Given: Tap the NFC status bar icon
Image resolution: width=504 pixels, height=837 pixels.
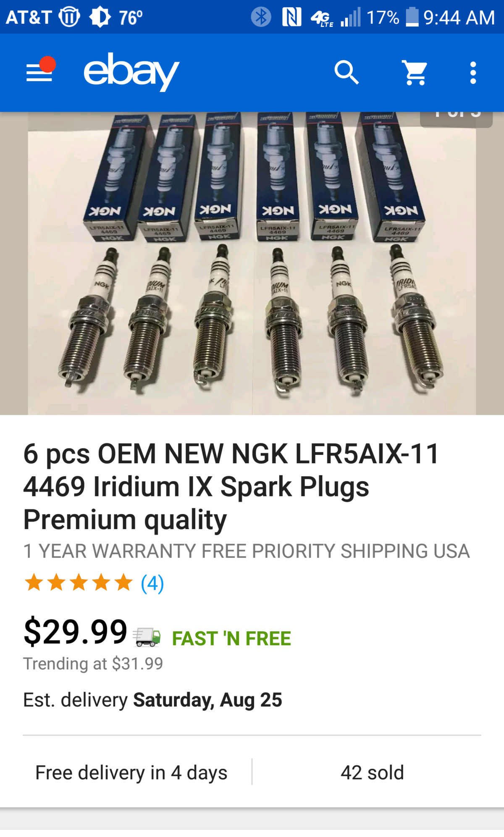Looking at the screenshot, I should tap(291, 17).
